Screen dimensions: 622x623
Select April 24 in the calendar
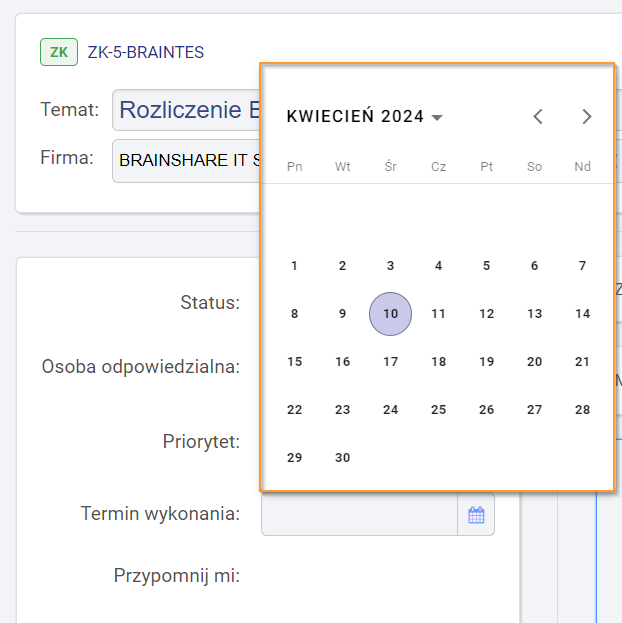coord(390,410)
